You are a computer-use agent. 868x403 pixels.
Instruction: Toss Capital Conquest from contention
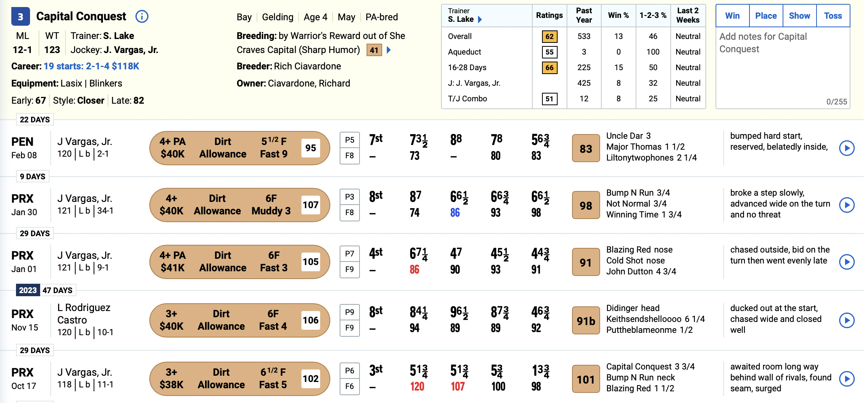833,16
